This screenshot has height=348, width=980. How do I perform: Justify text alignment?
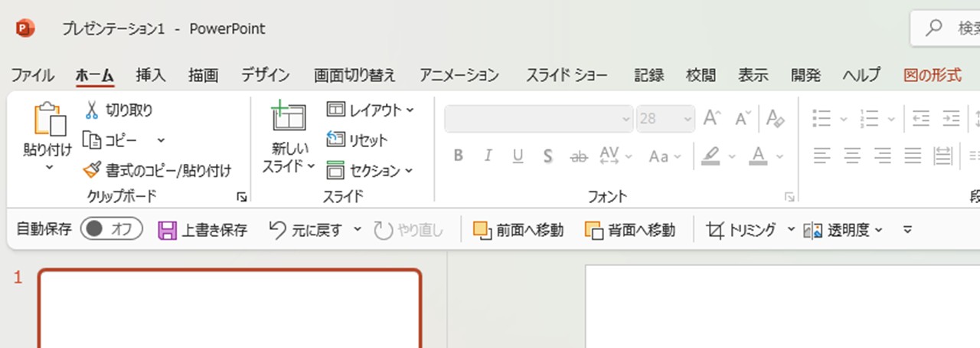912,156
